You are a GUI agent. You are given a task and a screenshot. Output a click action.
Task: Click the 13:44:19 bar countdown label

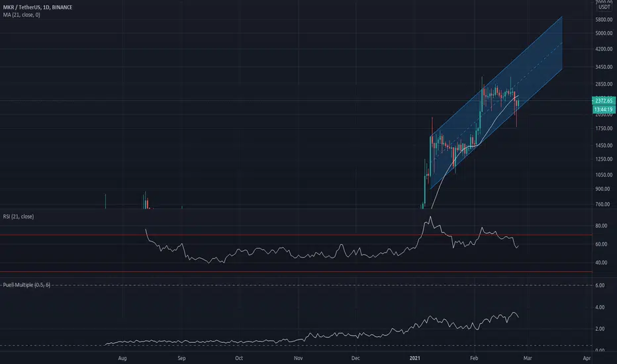604,109
